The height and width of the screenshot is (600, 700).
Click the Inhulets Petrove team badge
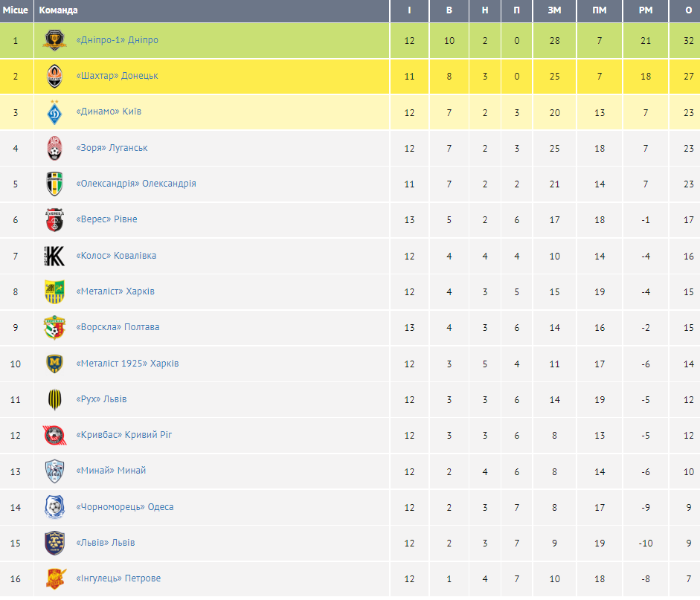[x=55, y=578]
